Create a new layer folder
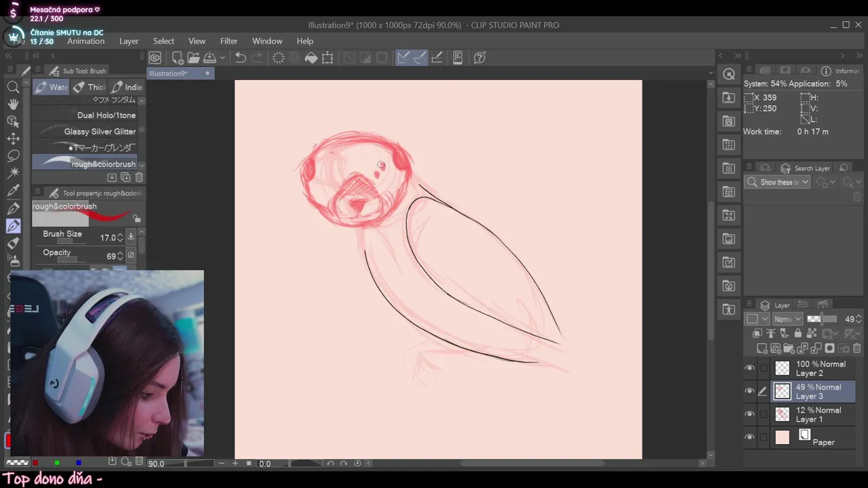 click(789, 348)
